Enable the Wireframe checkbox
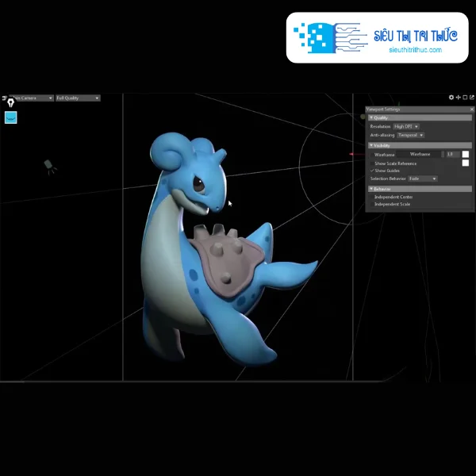This screenshot has height=476, width=476. [x=372, y=155]
